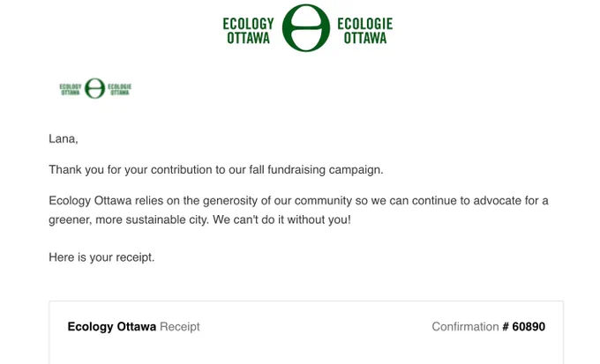Click the bold "Ecology Ottawa" receipt title
Image resolution: width=600 pixels, height=364 pixels.
(112, 327)
